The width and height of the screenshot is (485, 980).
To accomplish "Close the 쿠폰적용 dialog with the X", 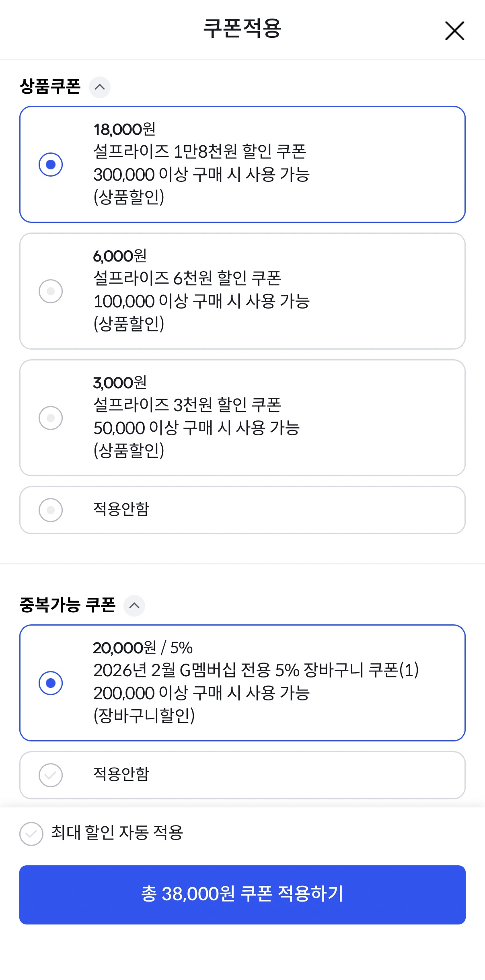I will coord(454,31).
